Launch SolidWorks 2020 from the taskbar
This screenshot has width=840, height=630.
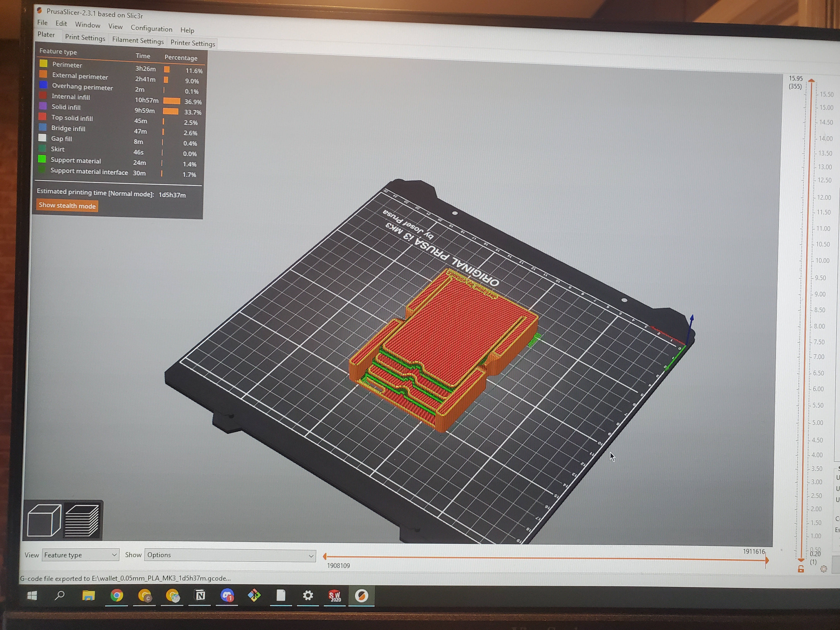335,595
